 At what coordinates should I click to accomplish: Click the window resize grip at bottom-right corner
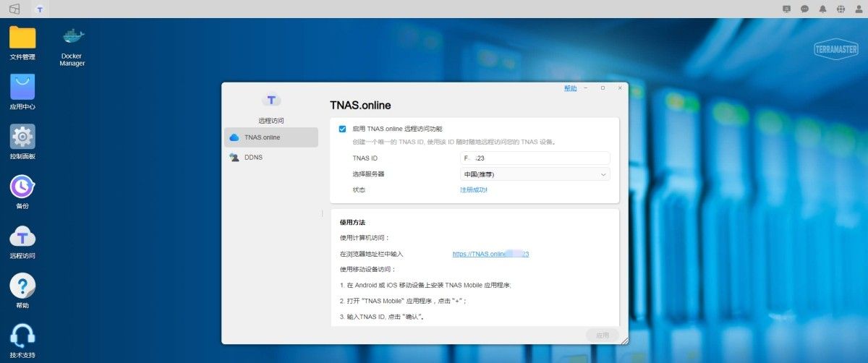point(624,340)
